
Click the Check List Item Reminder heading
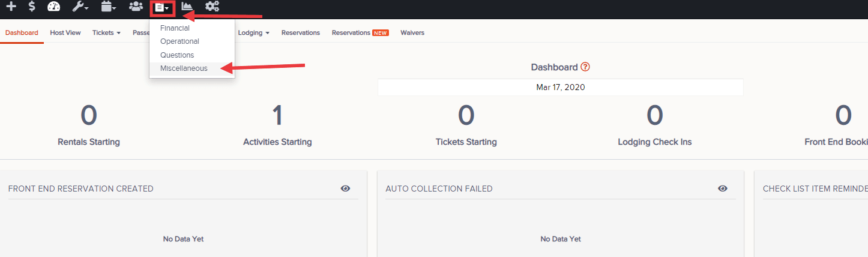815,189
